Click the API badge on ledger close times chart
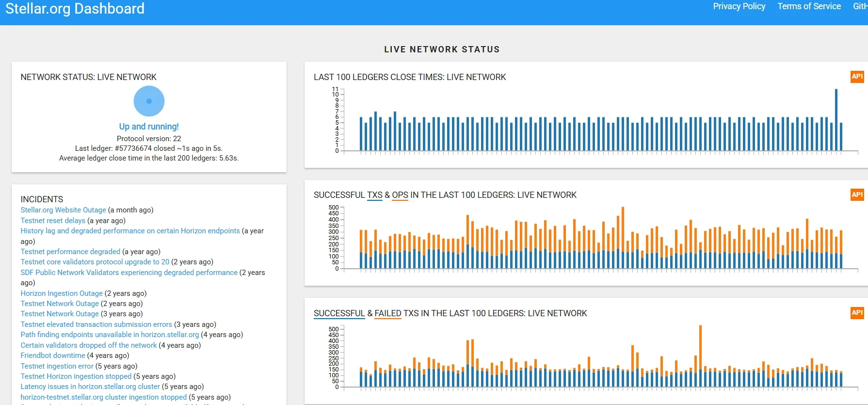This screenshot has width=868, height=405. tap(857, 77)
